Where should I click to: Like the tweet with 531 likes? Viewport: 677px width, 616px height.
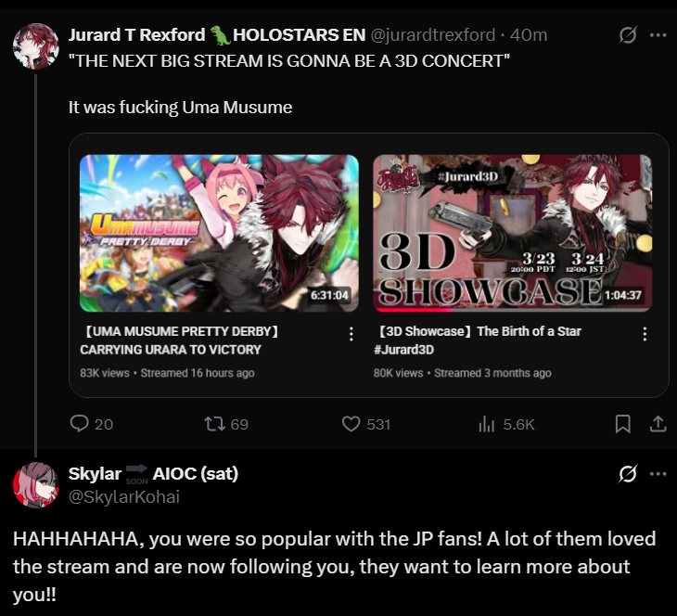(351, 424)
